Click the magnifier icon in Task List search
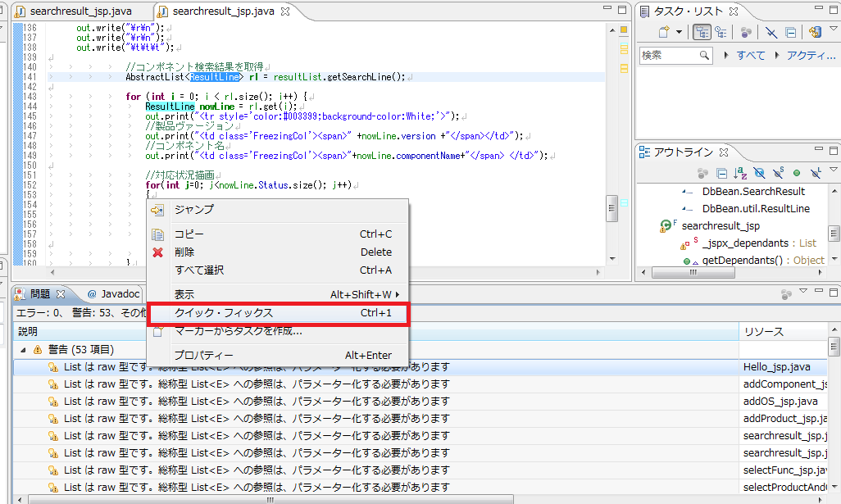The width and height of the screenshot is (841, 504). click(x=704, y=55)
